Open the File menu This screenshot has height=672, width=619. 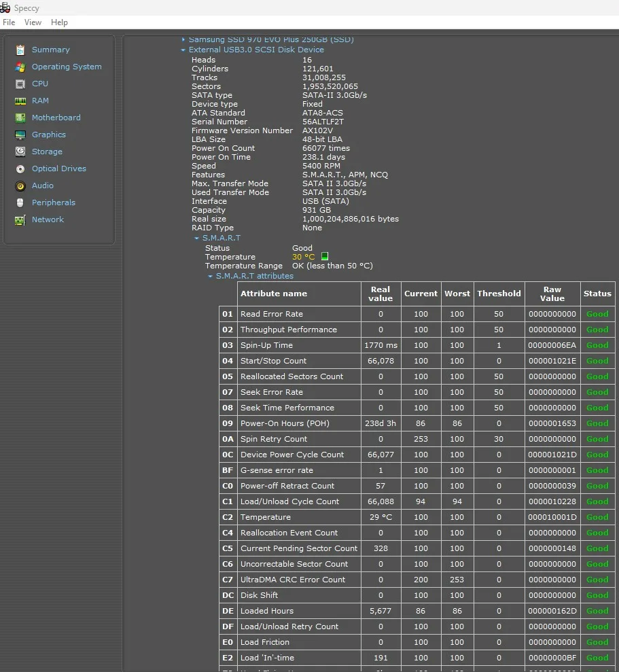click(x=9, y=22)
